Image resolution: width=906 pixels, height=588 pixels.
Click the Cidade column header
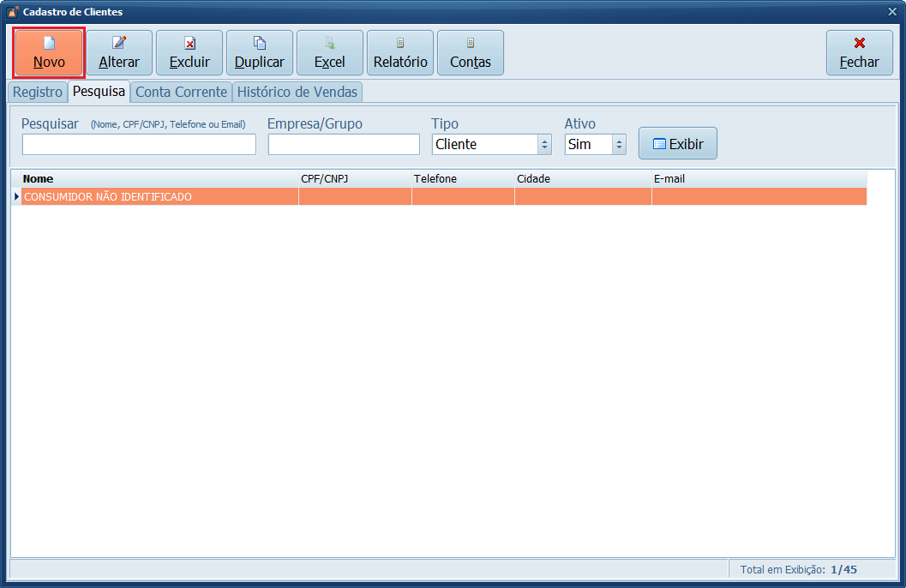582,179
